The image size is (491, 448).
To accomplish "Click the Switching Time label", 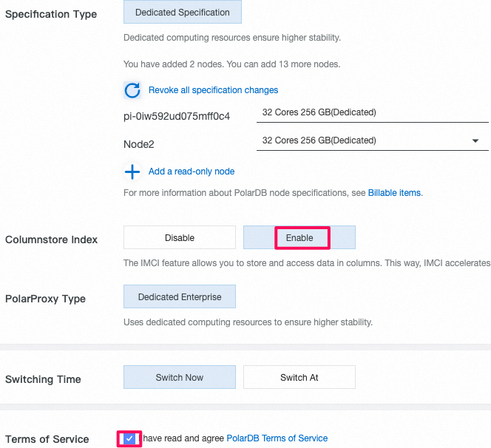I will (x=43, y=379).
